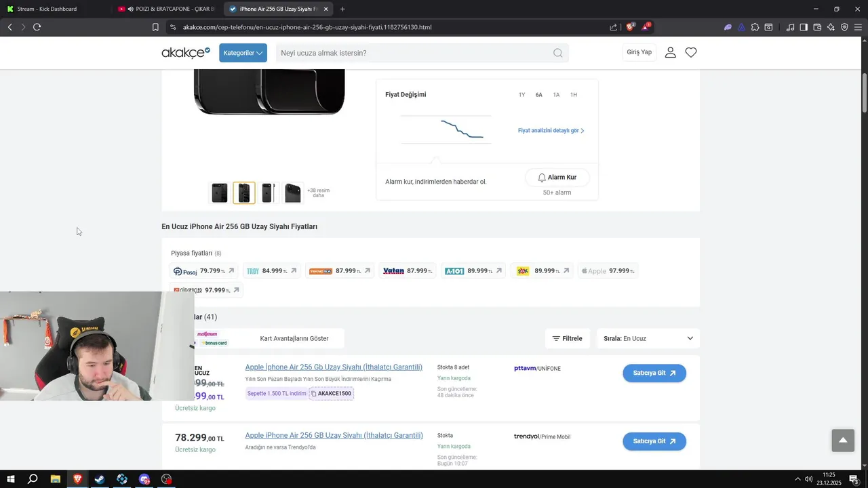Screen dimensions: 868x488
Task: Select the fourth iPhone thumbnail image
Action: tap(293, 193)
